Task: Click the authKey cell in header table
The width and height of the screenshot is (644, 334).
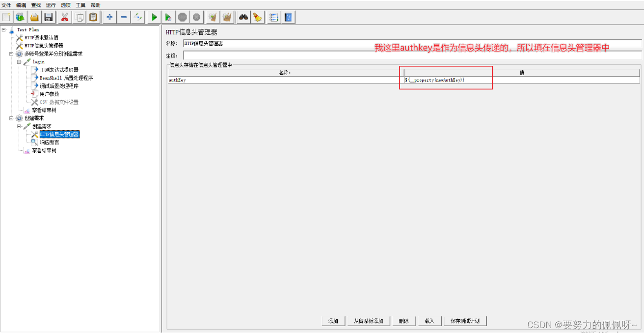Action: tap(286, 80)
